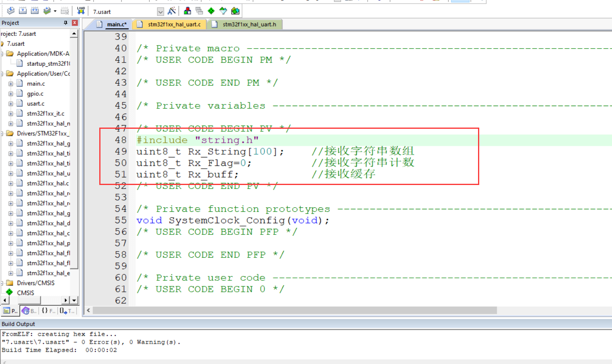Click the LOAD download-to-flash icon

tap(81, 11)
